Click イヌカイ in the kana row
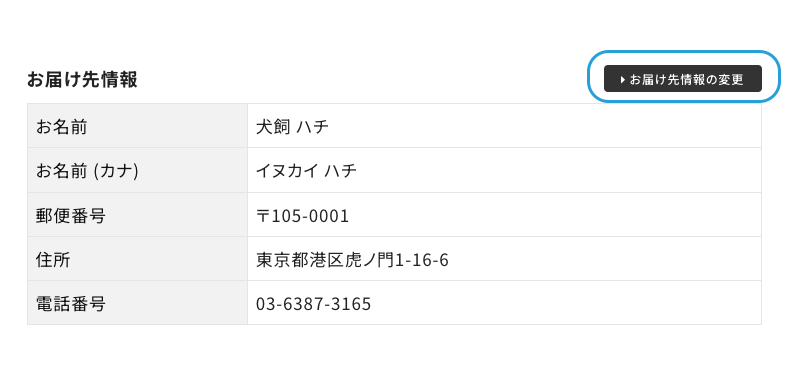This screenshot has height=372, width=801. 287,171
